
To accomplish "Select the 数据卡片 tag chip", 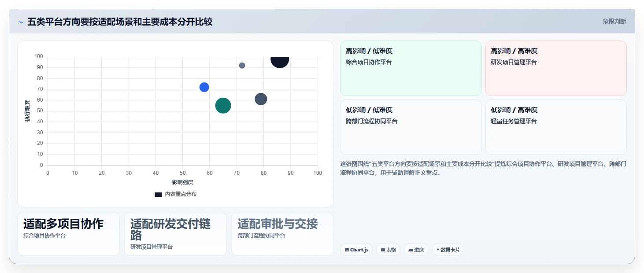I will click(448, 250).
